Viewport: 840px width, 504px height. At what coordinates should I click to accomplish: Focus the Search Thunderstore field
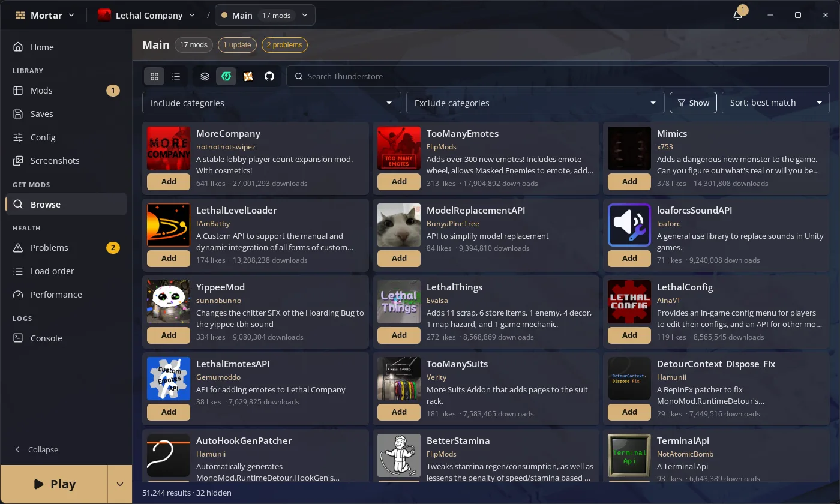(558, 76)
